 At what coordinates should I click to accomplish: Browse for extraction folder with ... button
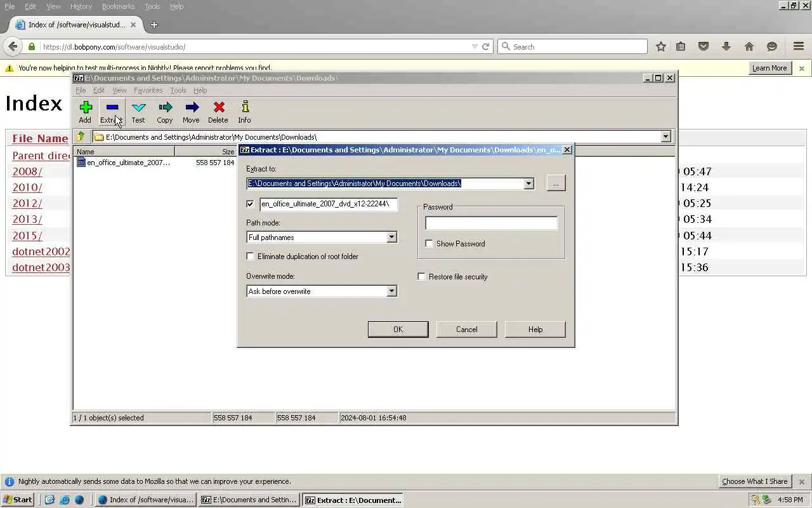[x=556, y=184]
